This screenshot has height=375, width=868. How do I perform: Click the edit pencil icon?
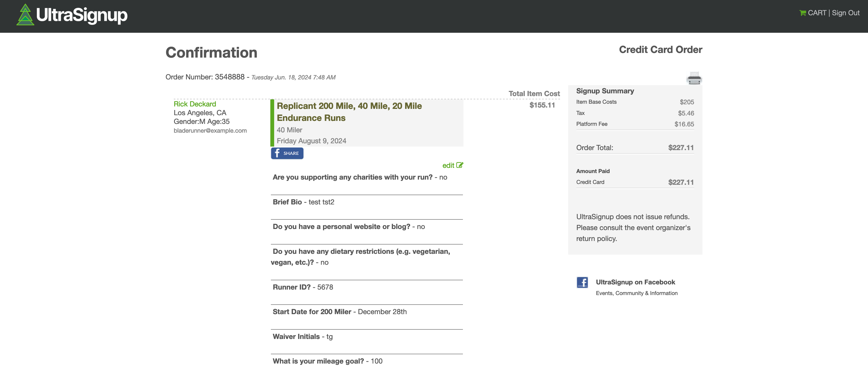pos(460,165)
